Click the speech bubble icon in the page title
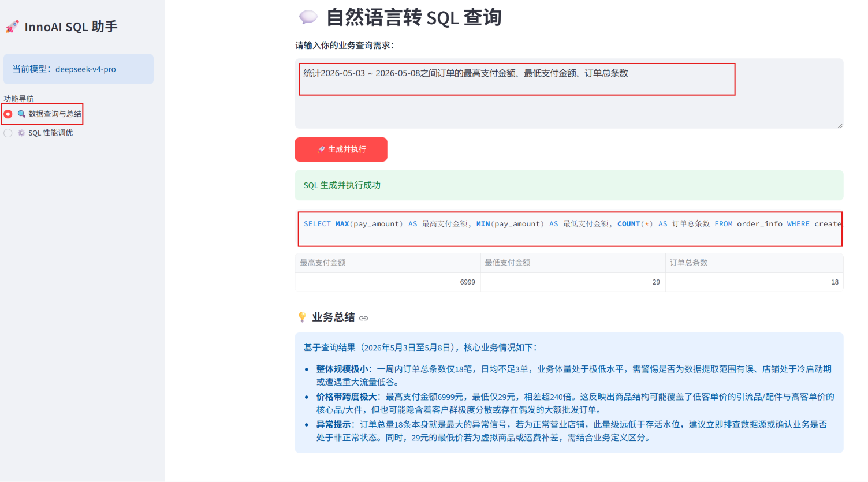Image resolution: width=868 pixels, height=482 pixels. pyautogui.click(x=308, y=17)
